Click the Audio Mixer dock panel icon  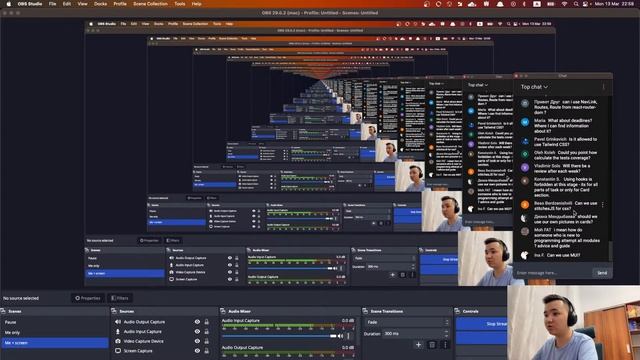pyautogui.click(x=223, y=311)
